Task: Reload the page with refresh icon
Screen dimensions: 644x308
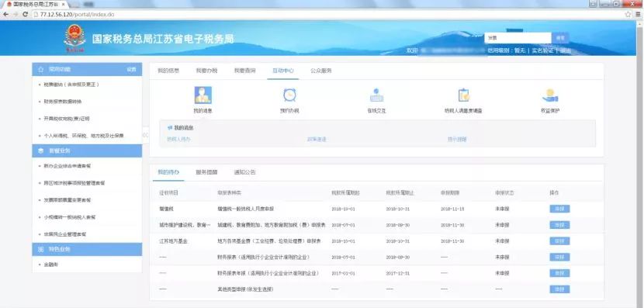Action: click(x=25, y=15)
